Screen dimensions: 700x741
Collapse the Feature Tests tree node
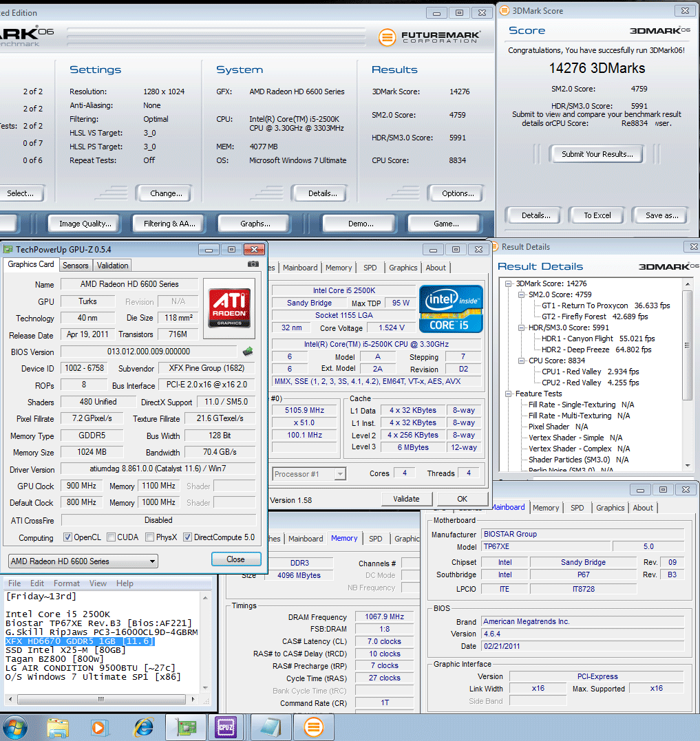[x=508, y=394]
